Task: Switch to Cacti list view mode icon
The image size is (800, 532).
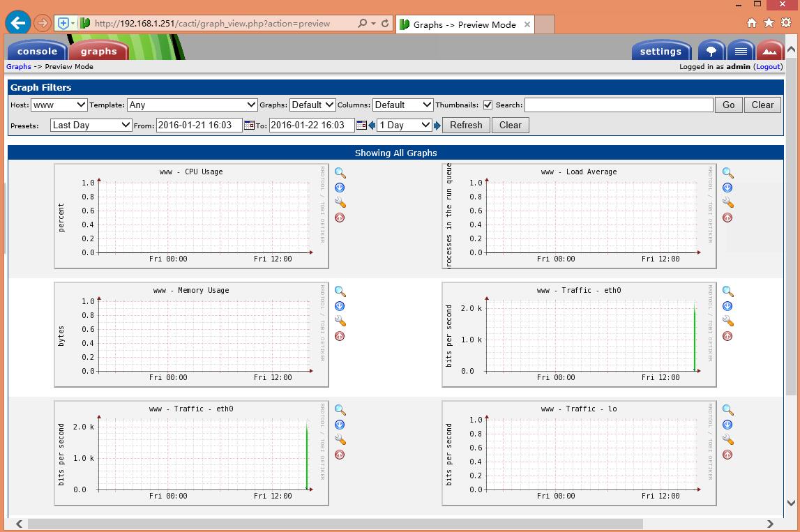Action: [741, 50]
